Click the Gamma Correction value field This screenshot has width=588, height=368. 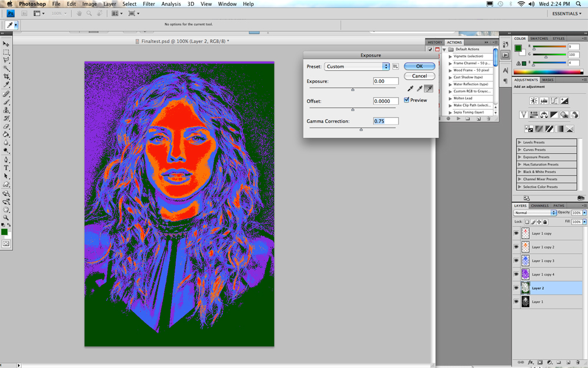point(386,121)
